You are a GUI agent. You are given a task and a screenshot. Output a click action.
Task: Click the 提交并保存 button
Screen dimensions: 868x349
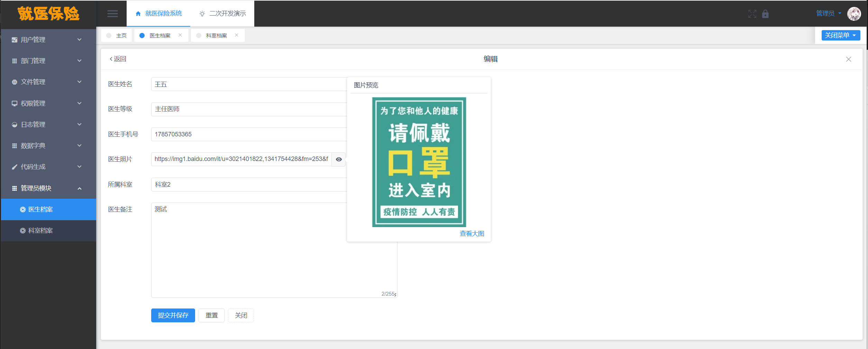pyautogui.click(x=173, y=315)
